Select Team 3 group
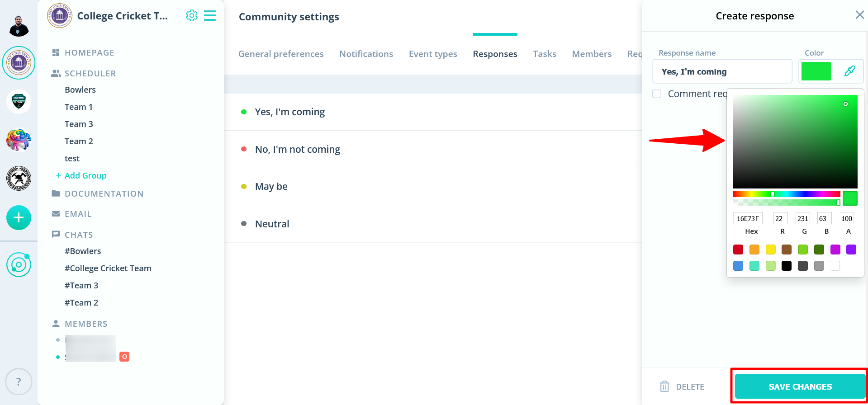This screenshot has height=405, width=868. [x=79, y=124]
